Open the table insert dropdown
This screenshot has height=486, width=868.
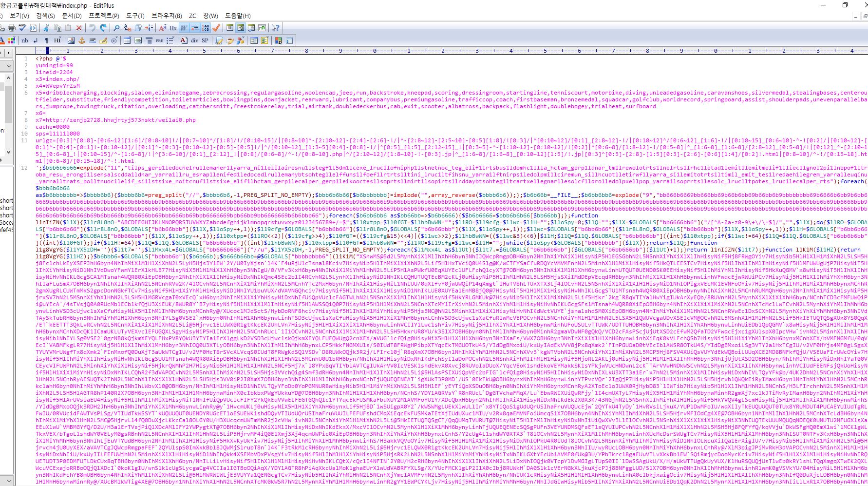coord(127,40)
